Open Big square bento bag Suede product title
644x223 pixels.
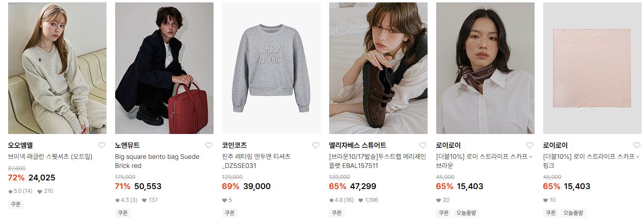[x=157, y=161]
